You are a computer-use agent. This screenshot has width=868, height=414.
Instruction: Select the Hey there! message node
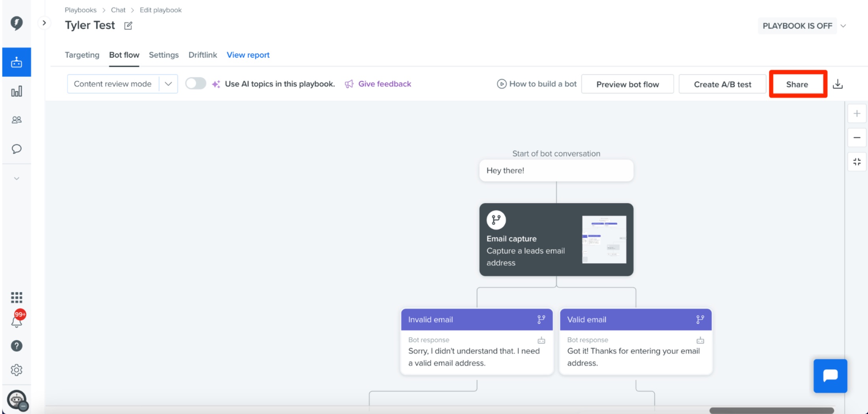556,170
